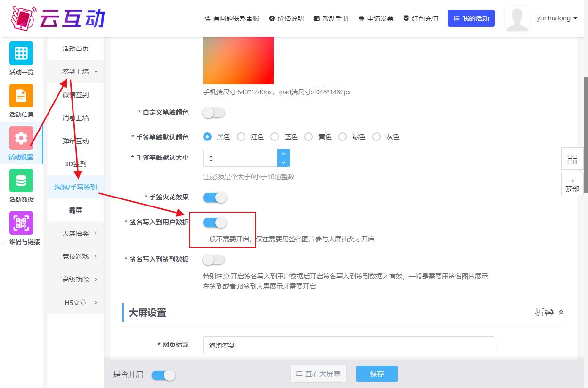588x388 pixels.
Task: Open 活动设置 gear icon
Action: (21, 138)
